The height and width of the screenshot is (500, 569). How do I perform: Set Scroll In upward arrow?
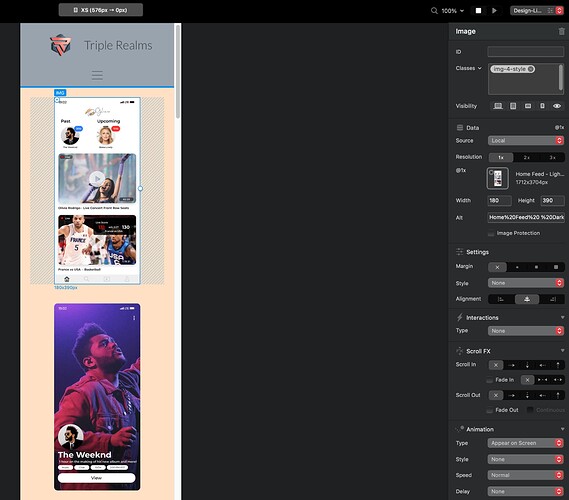point(557,365)
